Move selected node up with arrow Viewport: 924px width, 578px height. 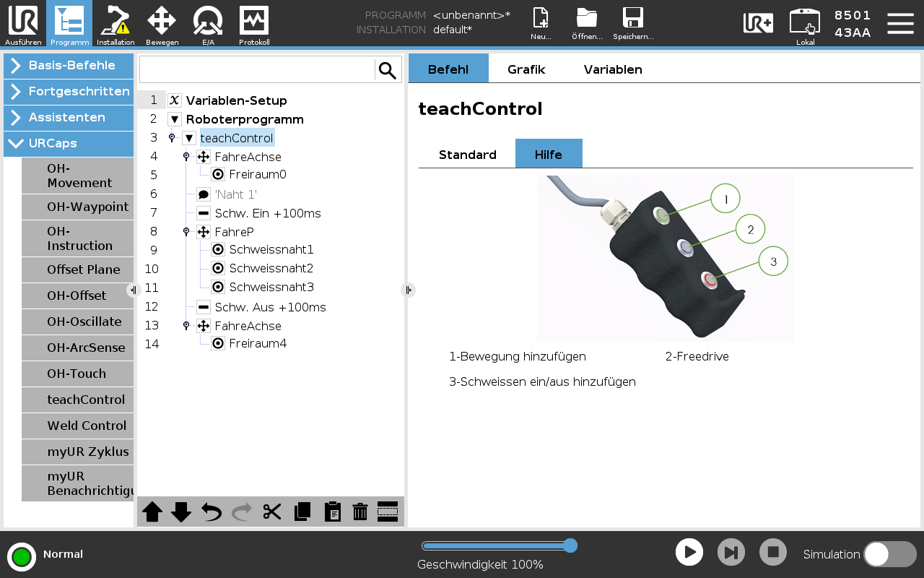(152, 512)
